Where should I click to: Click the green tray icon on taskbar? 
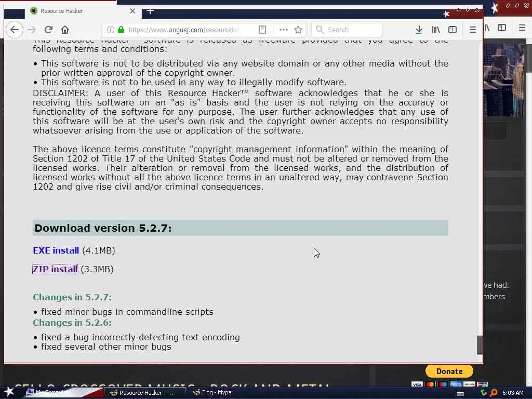(x=484, y=393)
